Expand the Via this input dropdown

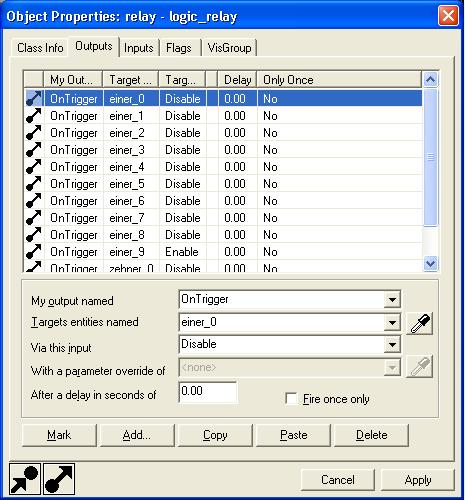pos(392,344)
